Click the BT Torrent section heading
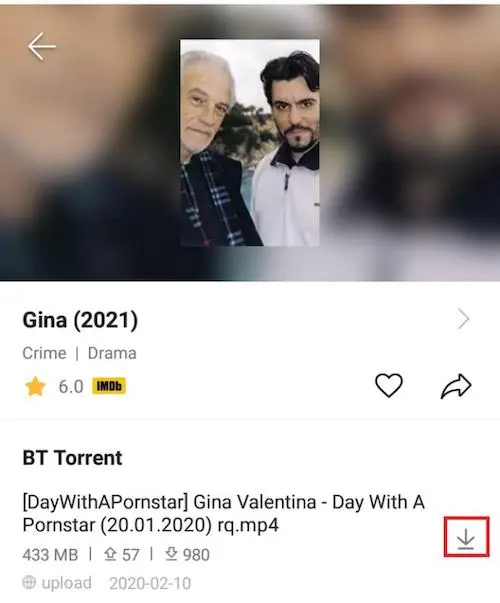Image resolution: width=500 pixels, height=603 pixels. tap(72, 458)
